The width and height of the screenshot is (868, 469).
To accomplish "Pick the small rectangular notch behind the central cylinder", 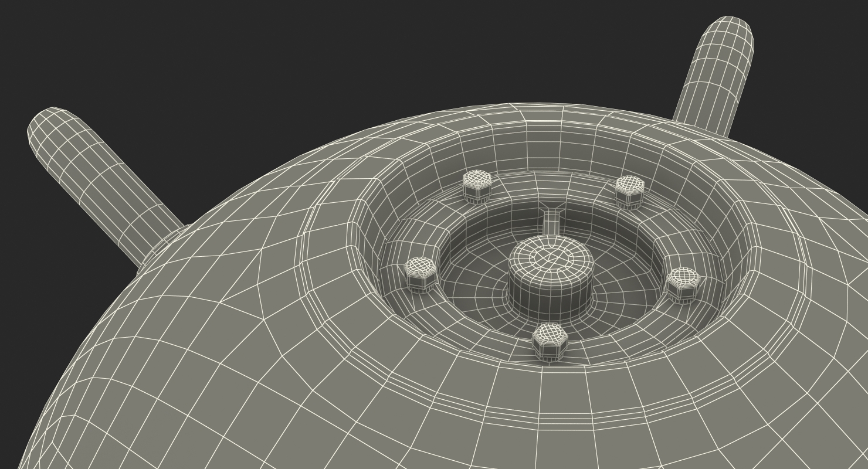I will tap(551, 222).
